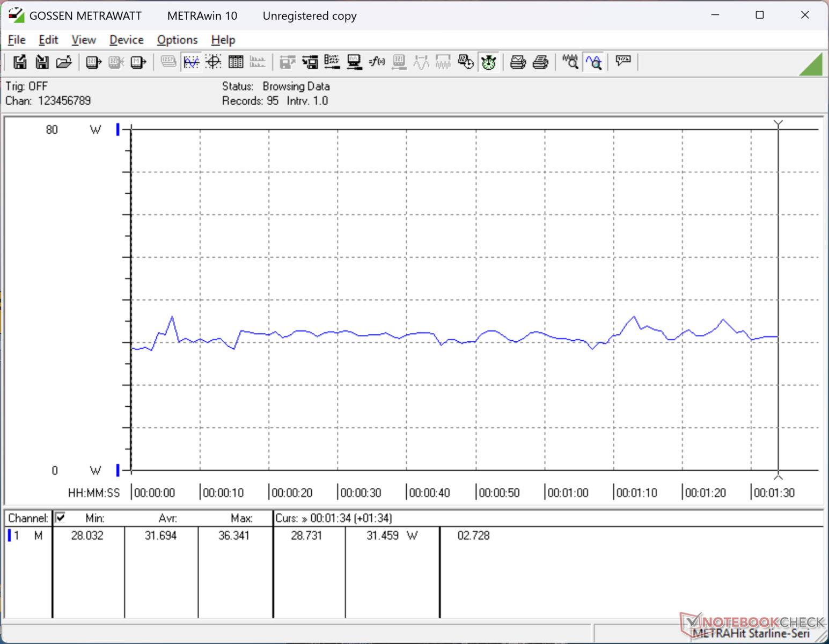Click the blue marker beside 80 W
This screenshot has width=829, height=644.
(x=118, y=129)
